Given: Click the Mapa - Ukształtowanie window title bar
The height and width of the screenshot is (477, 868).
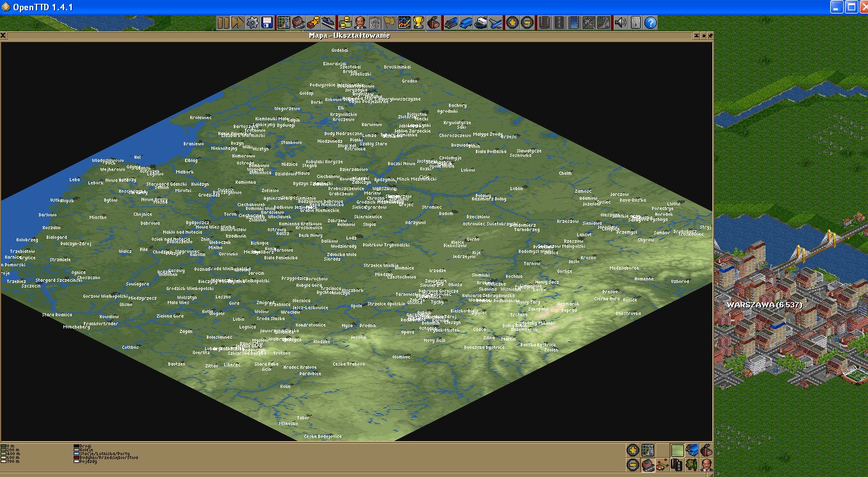Looking at the screenshot, I should (x=349, y=36).
